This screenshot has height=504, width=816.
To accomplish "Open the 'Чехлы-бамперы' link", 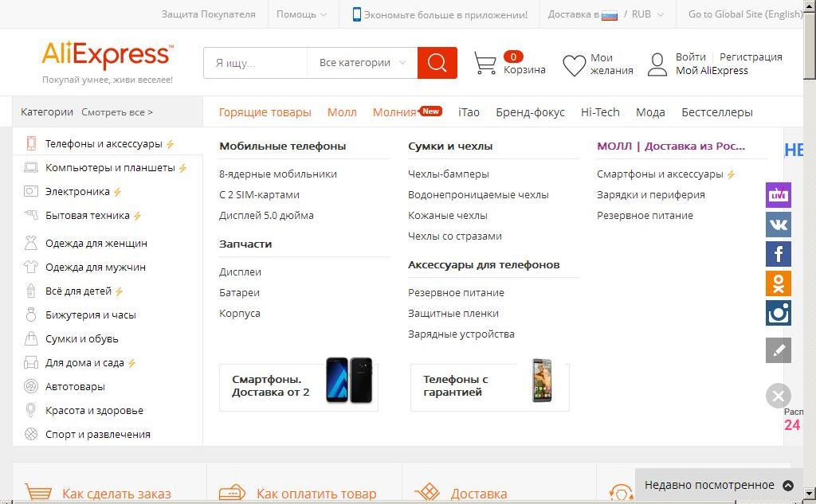I will (x=448, y=174).
